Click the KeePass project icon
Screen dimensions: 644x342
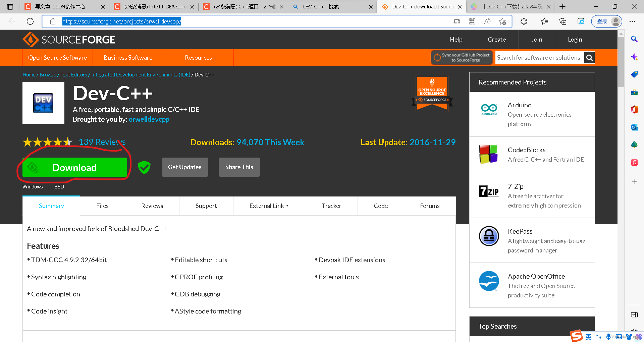489,236
